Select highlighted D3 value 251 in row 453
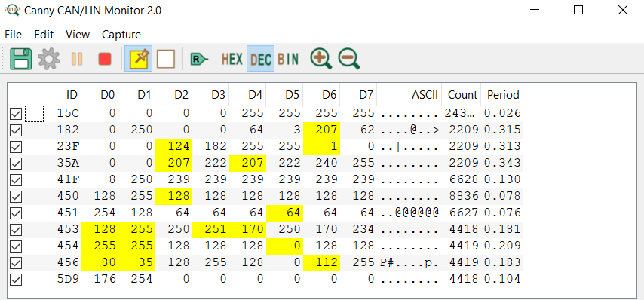Viewport: 644px width, 300px height. (210, 229)
